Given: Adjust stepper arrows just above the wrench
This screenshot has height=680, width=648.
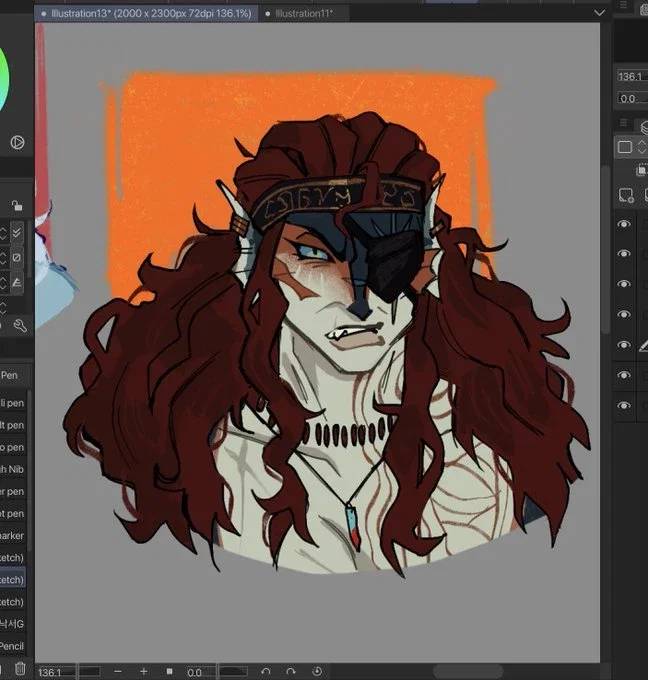Looking at the screenshot, I should coord(3,307).
